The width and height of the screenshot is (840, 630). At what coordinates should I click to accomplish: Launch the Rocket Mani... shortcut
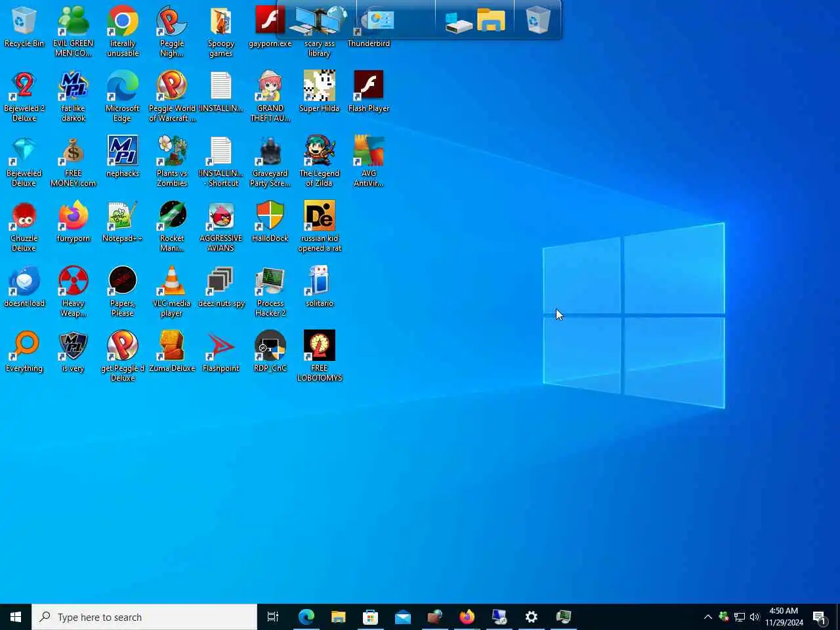(172, 226)
